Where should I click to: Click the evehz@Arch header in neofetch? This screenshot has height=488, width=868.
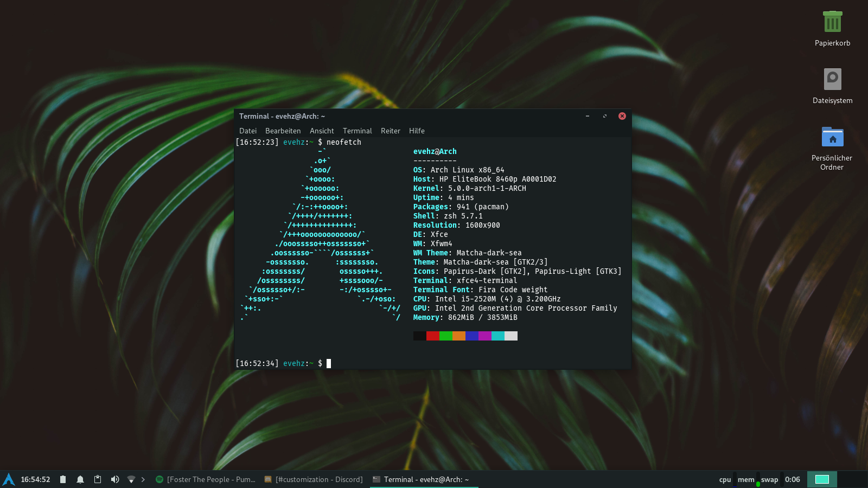coord(435,151)
